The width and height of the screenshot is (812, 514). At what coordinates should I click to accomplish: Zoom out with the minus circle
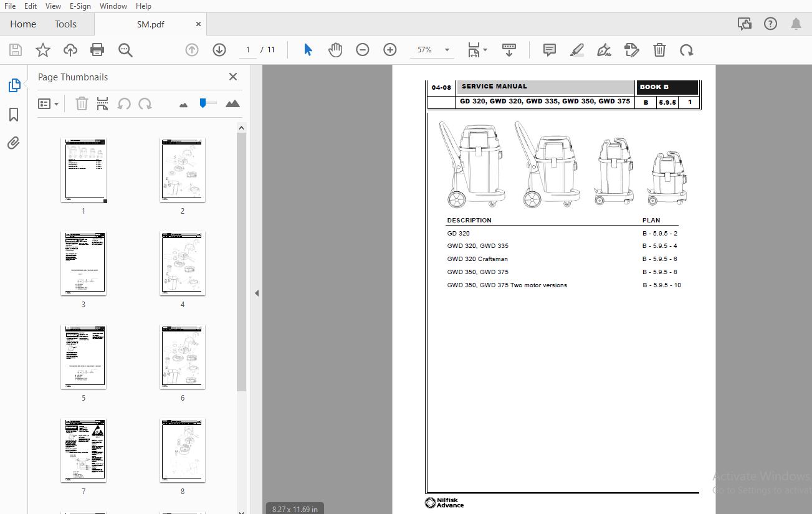363,50
